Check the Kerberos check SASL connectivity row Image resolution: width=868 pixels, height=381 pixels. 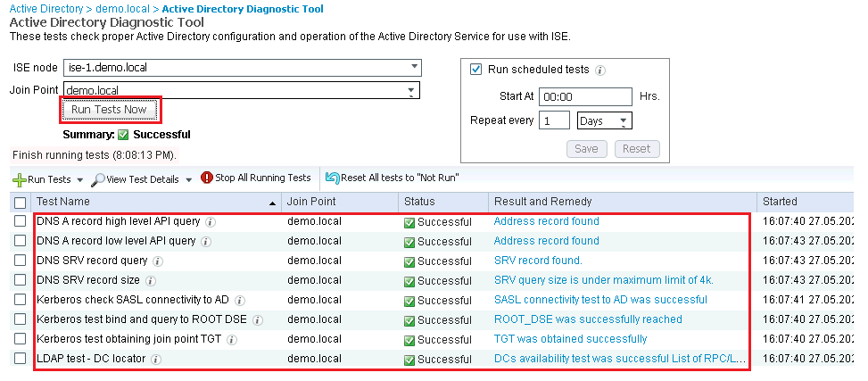coord(20,300)
